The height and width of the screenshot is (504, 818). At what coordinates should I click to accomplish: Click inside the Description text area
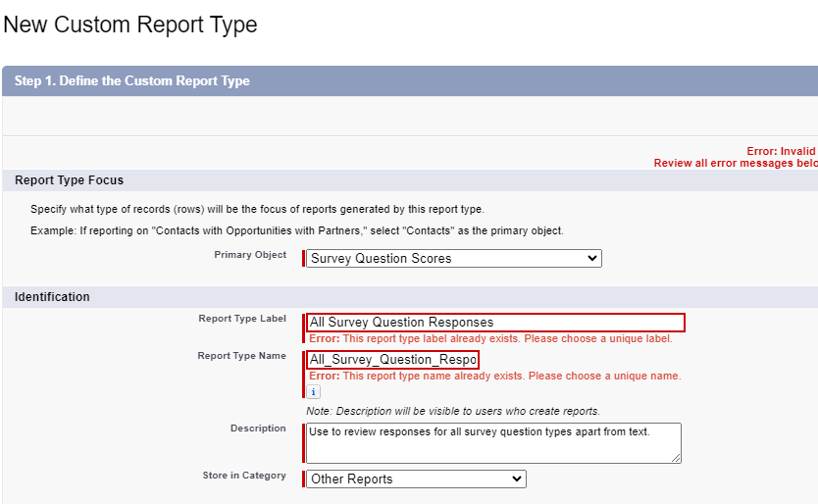(x=493, y=443)
